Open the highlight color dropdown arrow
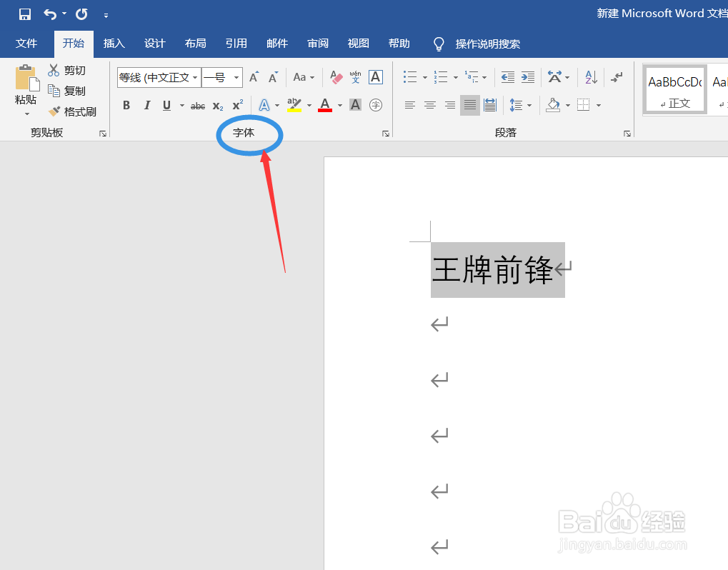728x570 pixels. 309,106
